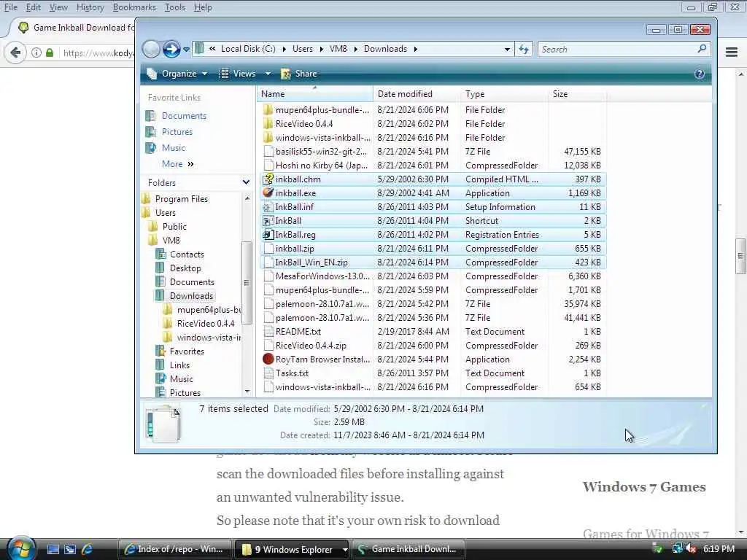
Task: Click InkBall.inf setup file icon
Action: tap(268, 206)
